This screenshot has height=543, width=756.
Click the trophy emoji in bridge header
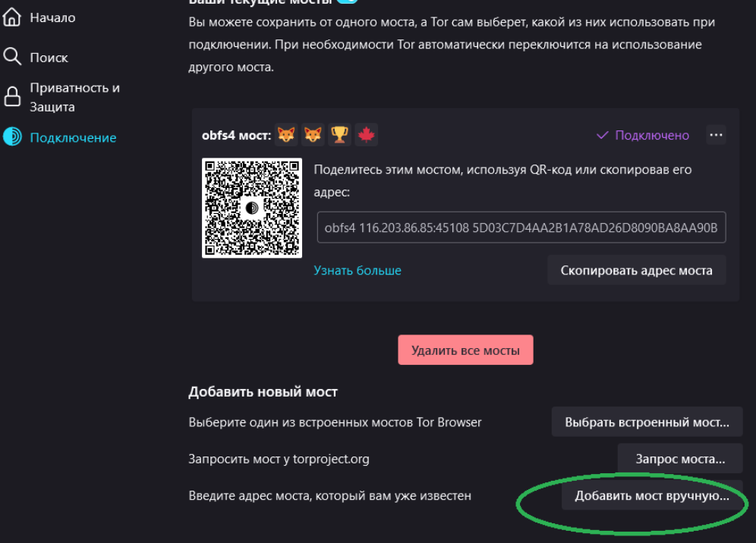(339, 135)
